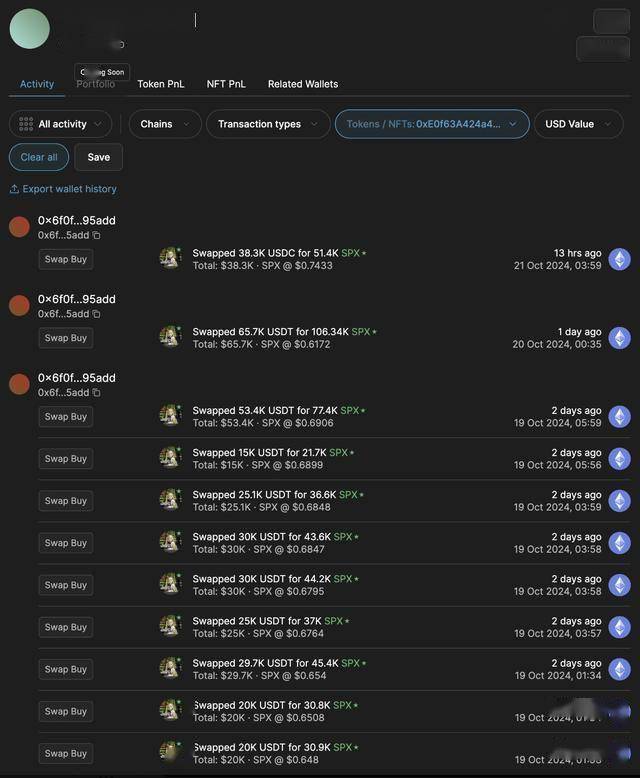Click the SPX link in the 37K SPX swap

pos(333,621)
